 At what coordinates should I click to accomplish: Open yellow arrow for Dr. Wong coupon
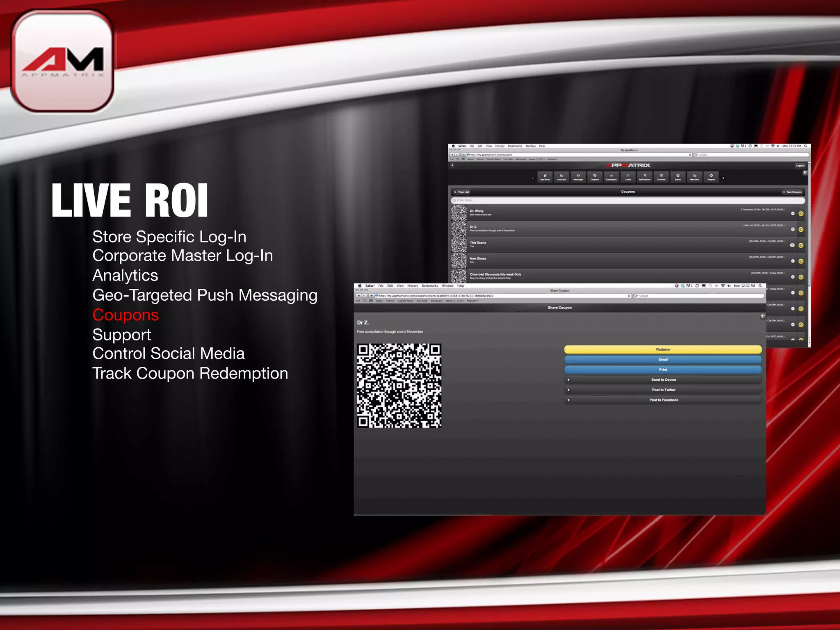(801, 214)
